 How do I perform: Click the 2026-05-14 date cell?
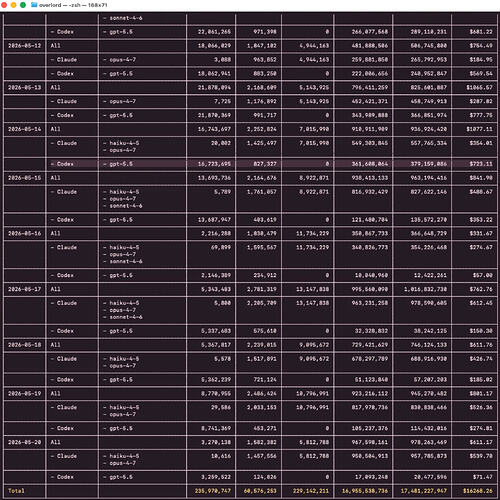click(x=25, y=129)
